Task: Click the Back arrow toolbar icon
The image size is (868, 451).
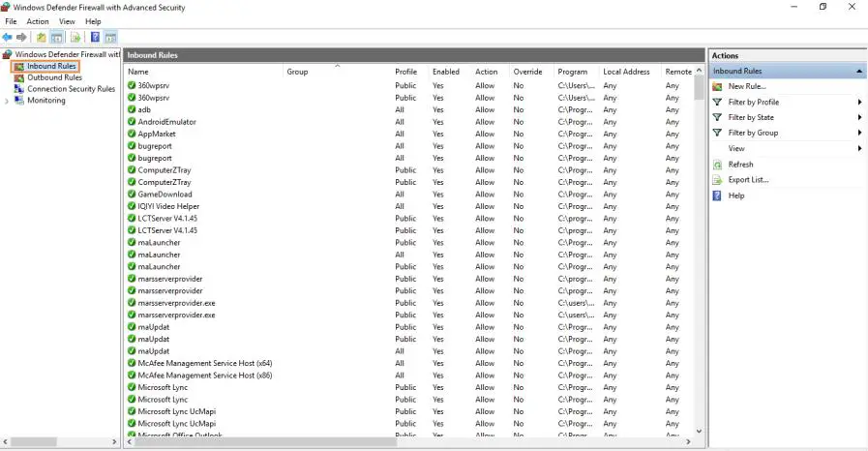Action: point(7,37)
